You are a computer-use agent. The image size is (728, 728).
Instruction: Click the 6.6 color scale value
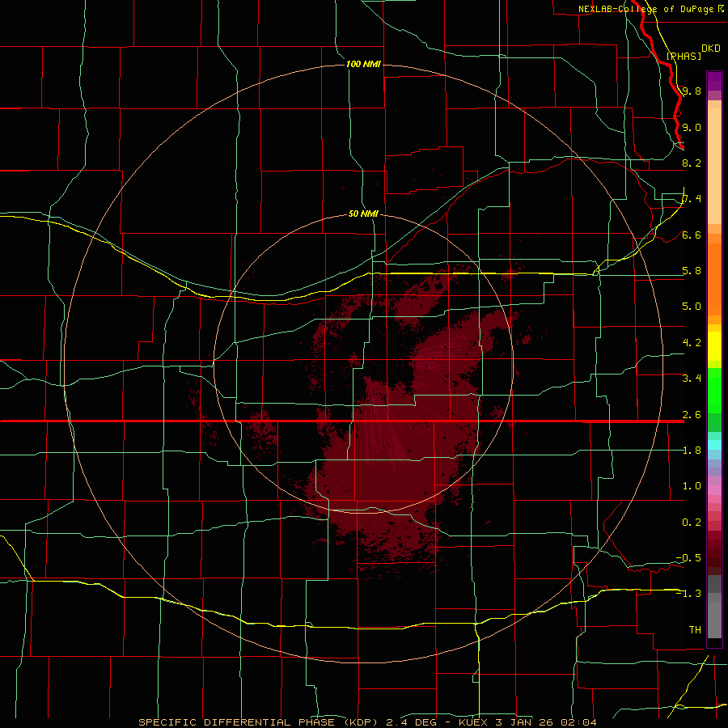[x=692, y=235]
